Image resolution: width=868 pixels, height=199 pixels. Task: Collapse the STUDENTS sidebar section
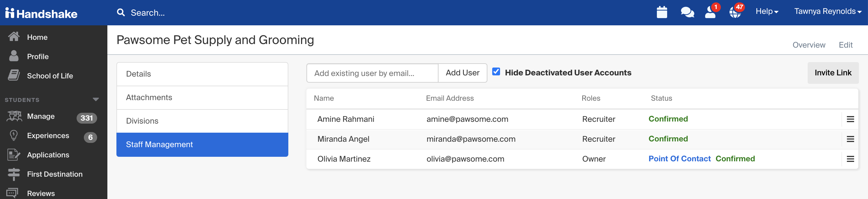(x=96, y=100)
